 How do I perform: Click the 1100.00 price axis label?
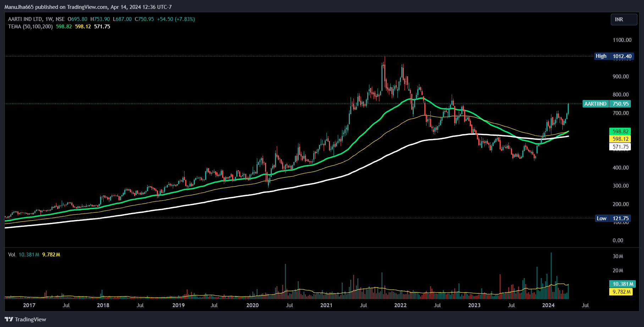[622, 40]
